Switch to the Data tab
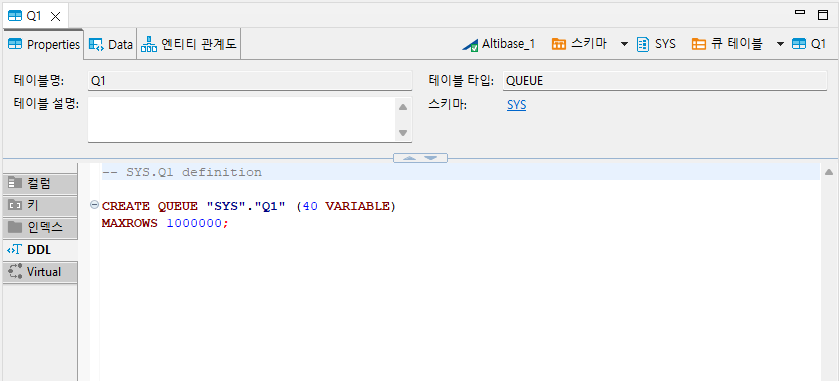This screenshot has height=381, width=839. (x=111, y=45)
